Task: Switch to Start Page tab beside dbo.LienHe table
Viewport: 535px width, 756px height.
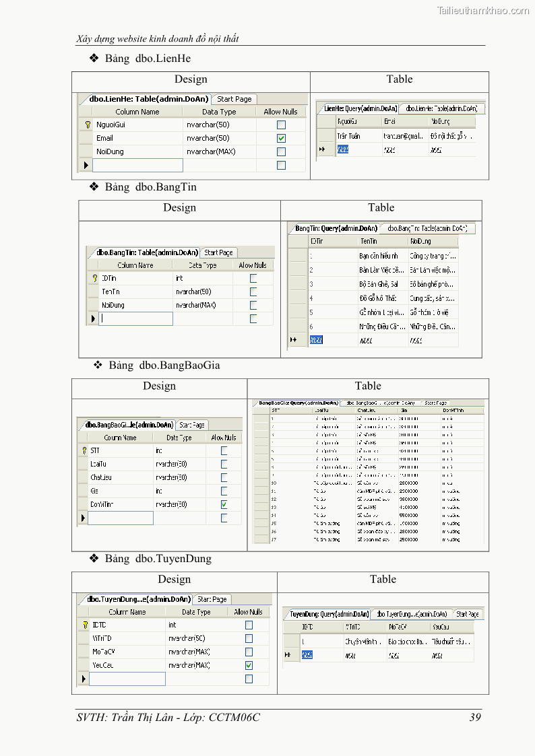Action: click(x=234, y=99)
